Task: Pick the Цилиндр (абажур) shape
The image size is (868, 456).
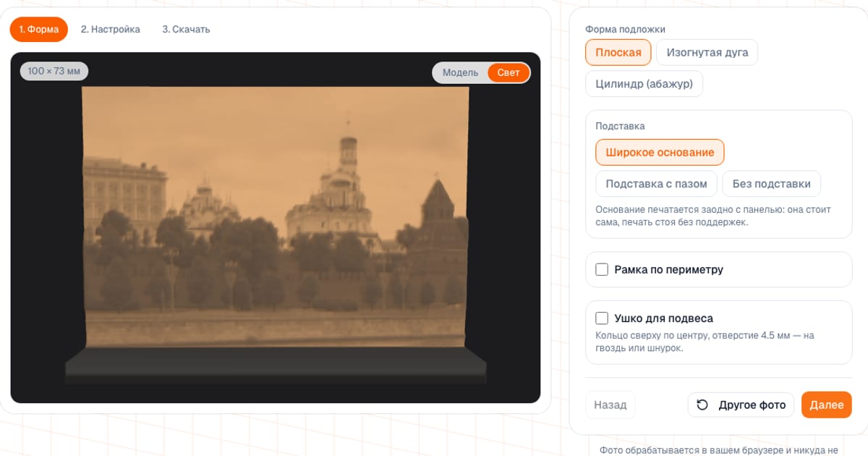Action: pos(644,83)
